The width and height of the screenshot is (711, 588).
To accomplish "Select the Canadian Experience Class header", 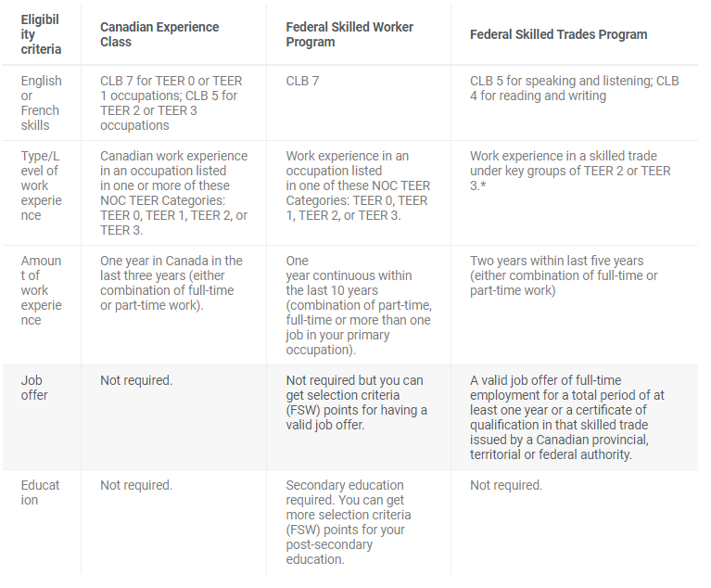I will pos(159,34).
